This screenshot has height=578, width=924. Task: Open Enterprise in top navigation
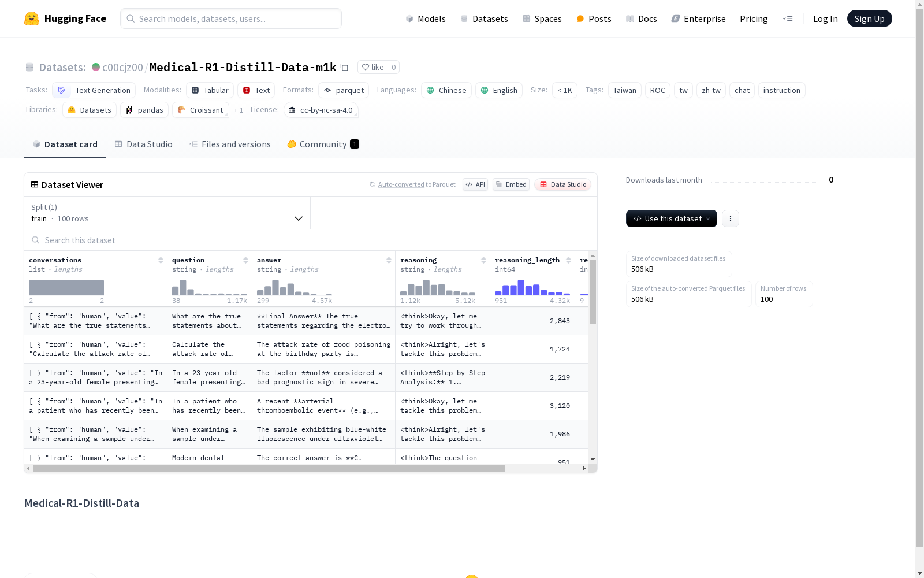[x=698, y=18]
